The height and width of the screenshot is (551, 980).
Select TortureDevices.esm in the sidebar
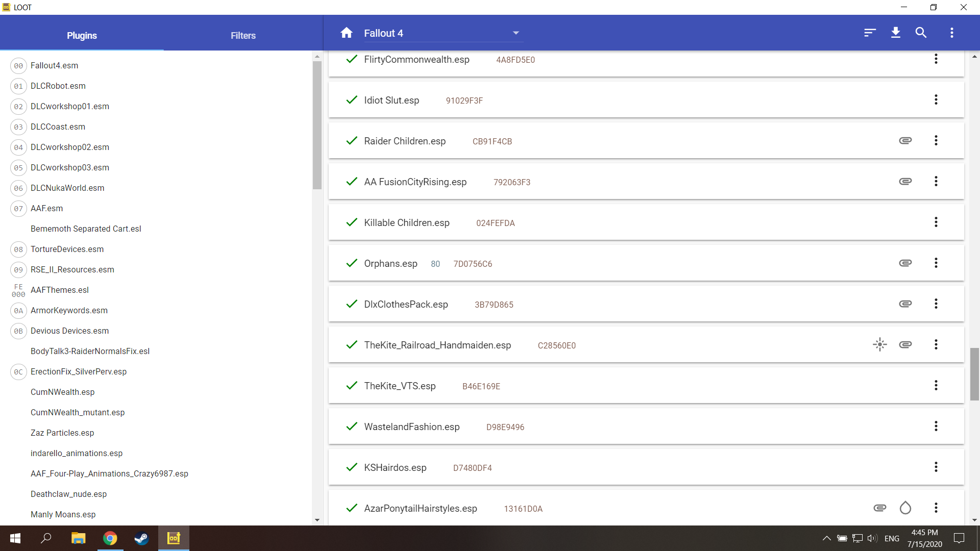point(67,249)
